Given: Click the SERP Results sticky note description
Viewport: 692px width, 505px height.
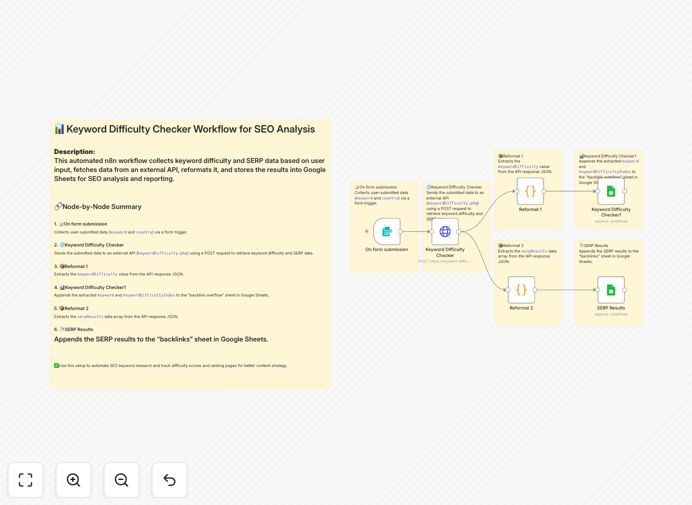Looking at the screenshot, I should click(x=608, y=254).
